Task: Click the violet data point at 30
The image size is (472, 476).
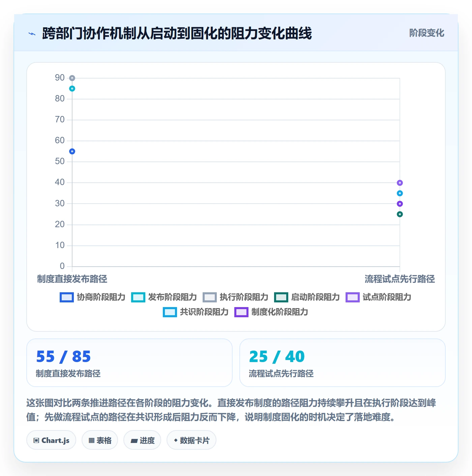Action: pos(400,204)
